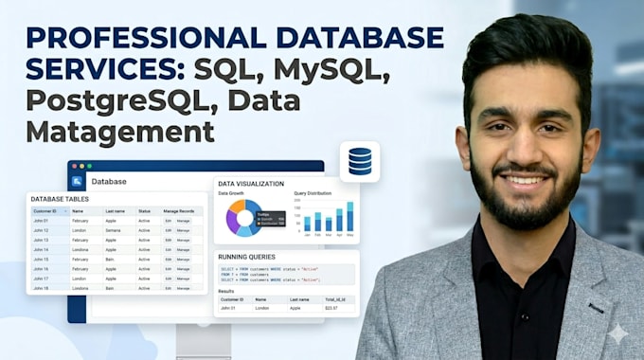Screen dimensions: 644x360
Task: Click Manage for John 13 row
Action: click(183, 240)
